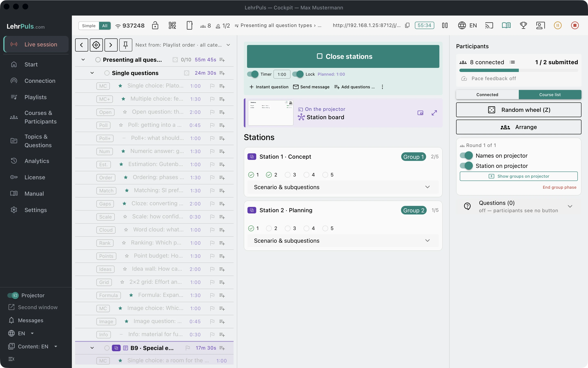This screenshot has width=588, height=368.
Task: Click the trophy leaderboard icon
Action: click(523, 25)
